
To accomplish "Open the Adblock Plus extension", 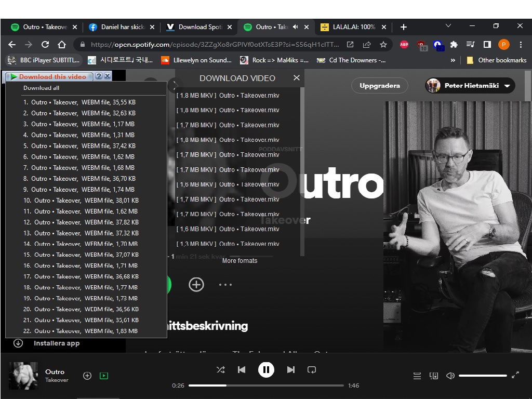I will [x=404, y=45].
